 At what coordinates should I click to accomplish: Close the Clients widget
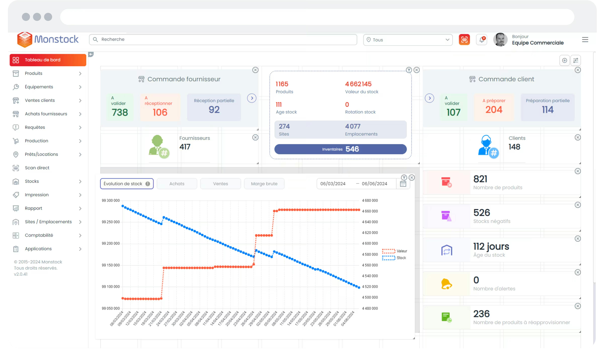pos(578,138)
